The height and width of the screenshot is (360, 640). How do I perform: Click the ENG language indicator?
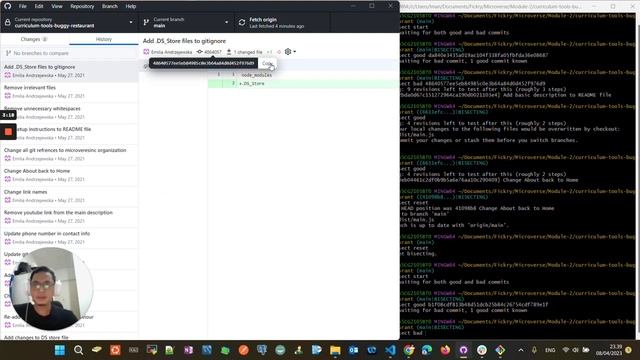pyautogui.click(x=550, y=350)
